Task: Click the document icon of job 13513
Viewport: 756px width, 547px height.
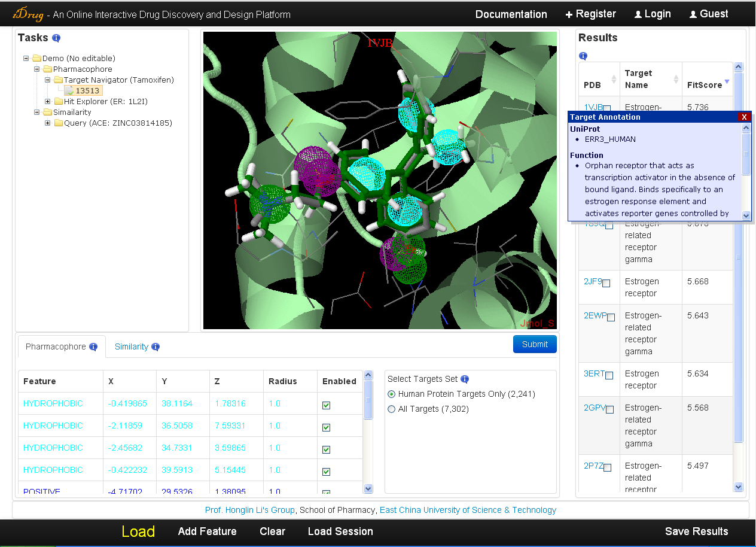Action: (x=69, y=90)
